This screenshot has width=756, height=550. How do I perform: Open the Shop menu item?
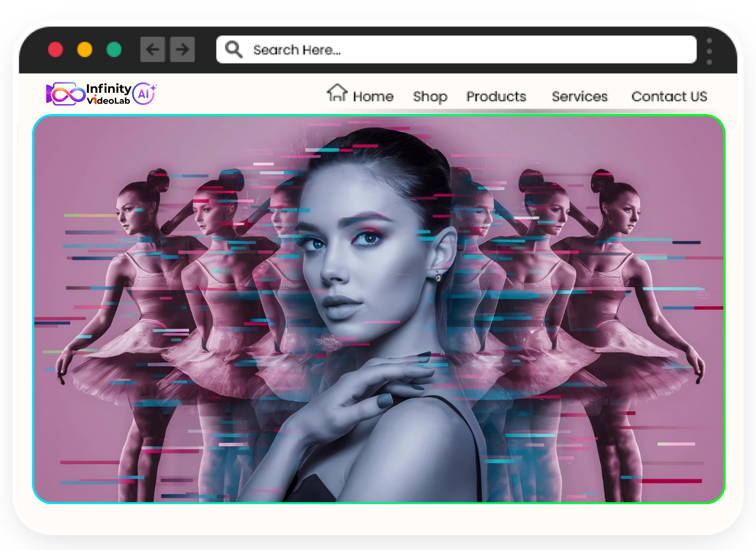430,97
